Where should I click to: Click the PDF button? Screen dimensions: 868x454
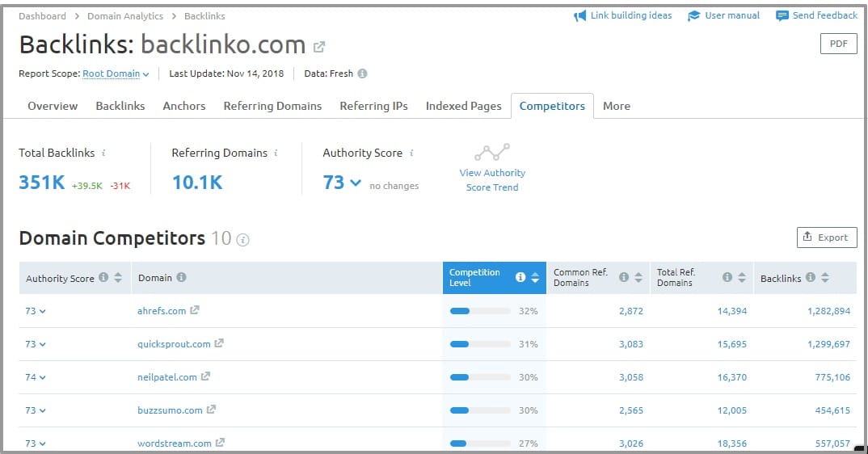coord(838,44)
